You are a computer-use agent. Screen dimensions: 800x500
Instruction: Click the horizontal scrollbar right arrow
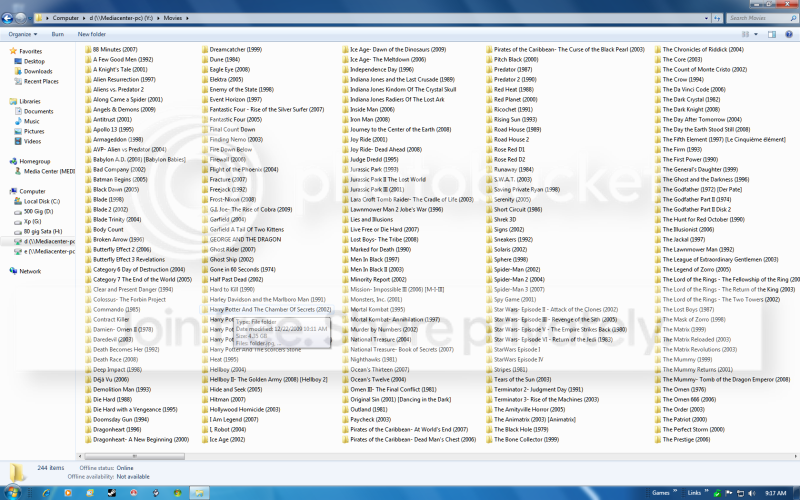795,456
